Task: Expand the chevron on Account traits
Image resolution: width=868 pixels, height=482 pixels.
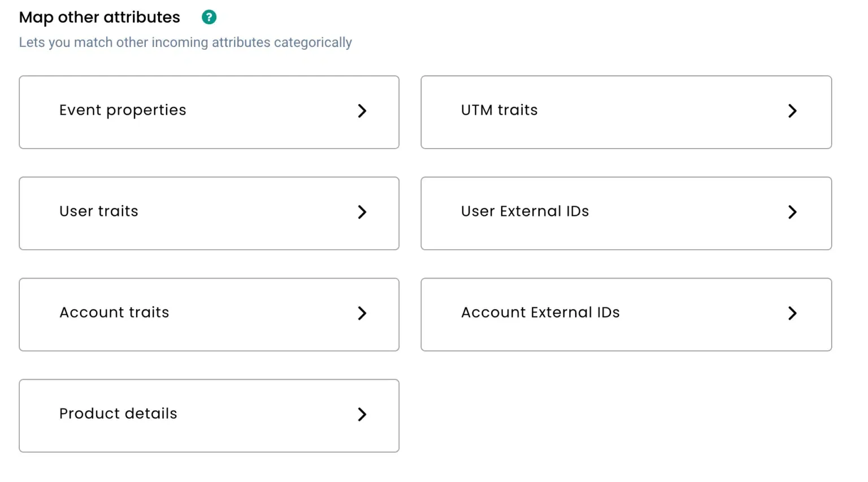Action: [362, 313]
